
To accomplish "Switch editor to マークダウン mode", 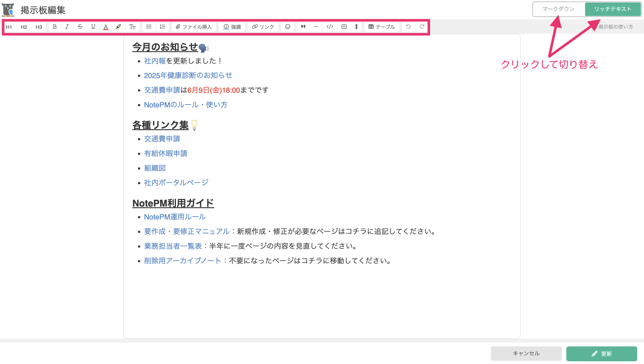I will coord(558,9).
